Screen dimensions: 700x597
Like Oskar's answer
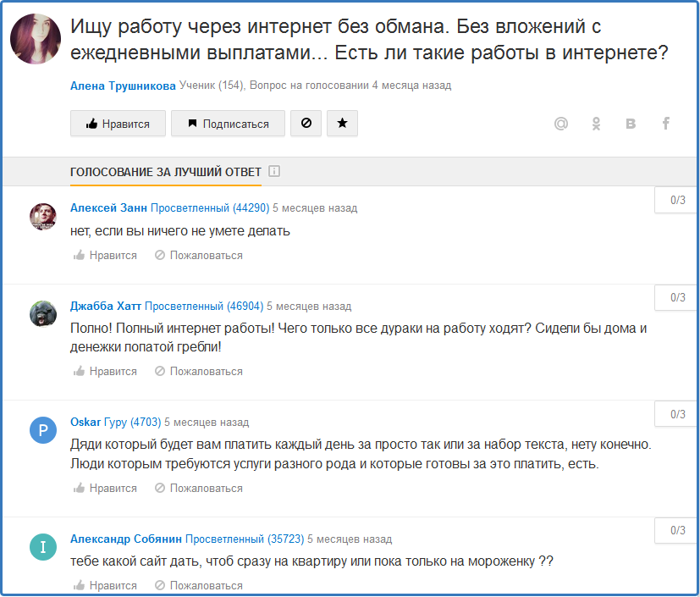[x=105, y=488]
